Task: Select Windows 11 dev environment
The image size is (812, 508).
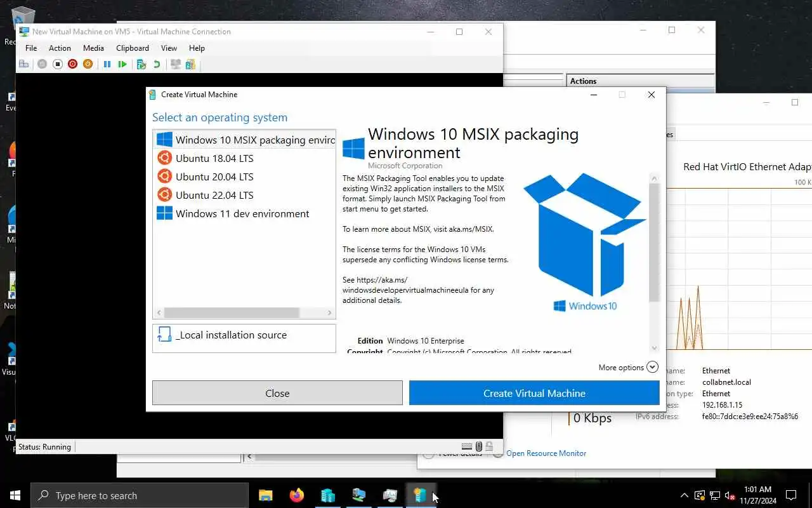Action: pos(244,213)
